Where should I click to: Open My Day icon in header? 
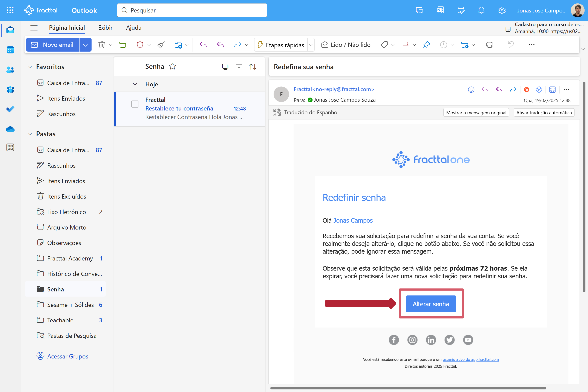coord(461,10)
